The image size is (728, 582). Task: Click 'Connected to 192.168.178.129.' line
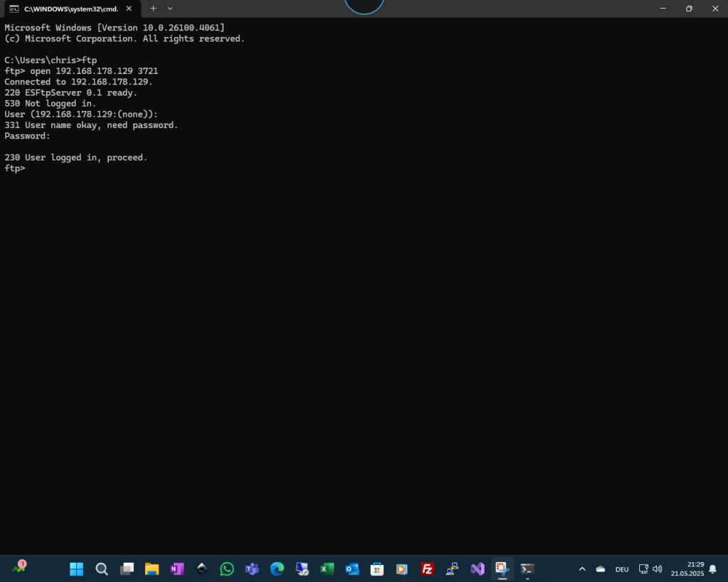click(78, 82)
